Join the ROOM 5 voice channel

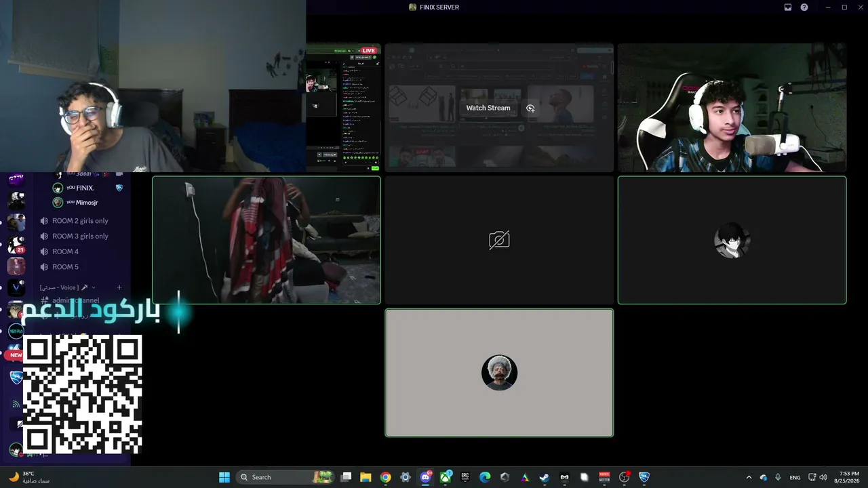click(x=65, y=267)
